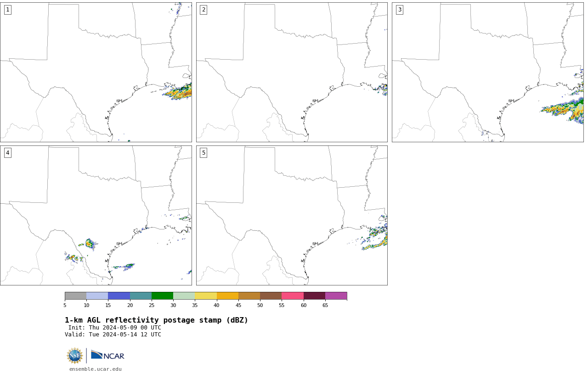The height and width of the screenshot is (374, 588).
Task: Select the gray 5-10 dBZ swatch
Action: point(75,296)
